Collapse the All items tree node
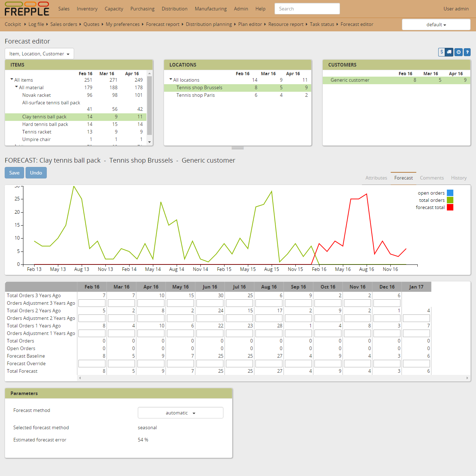The image size is (476, 476). (12, 80)
